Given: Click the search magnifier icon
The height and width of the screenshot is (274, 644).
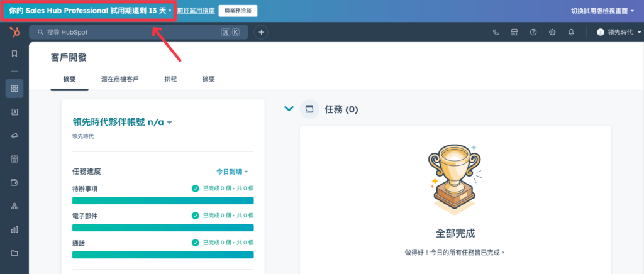Looking at the screenshot, I should point(41,32).
